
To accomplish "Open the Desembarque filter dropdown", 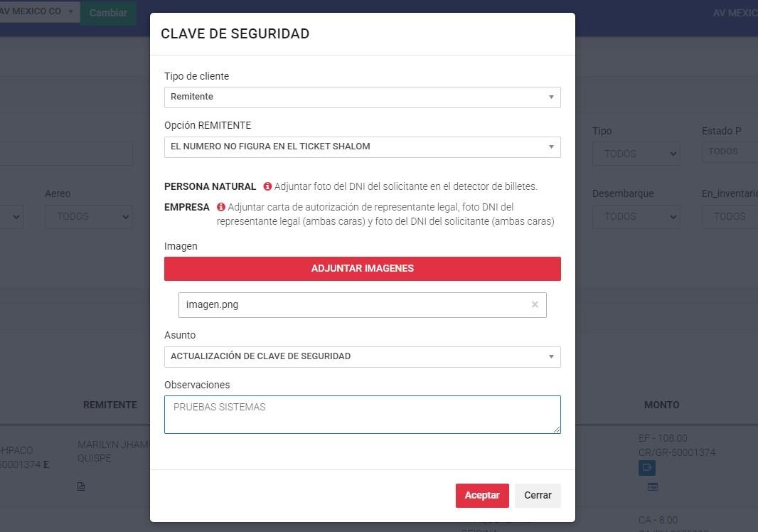I will point(636,216).
